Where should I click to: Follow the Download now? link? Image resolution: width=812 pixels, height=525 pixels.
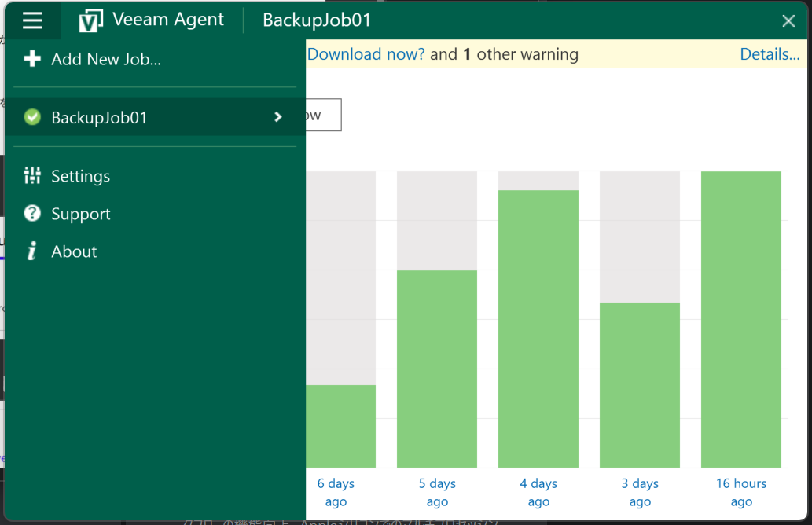point(366,54)
